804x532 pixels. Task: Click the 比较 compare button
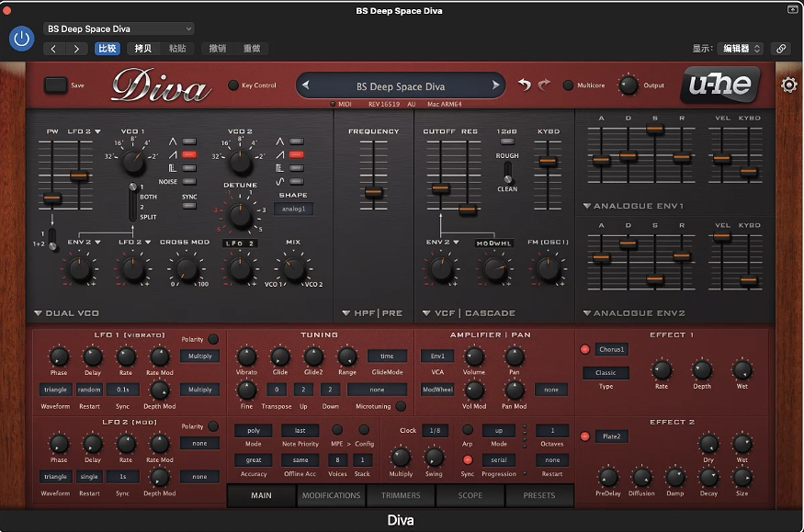(x=108, y=49)
